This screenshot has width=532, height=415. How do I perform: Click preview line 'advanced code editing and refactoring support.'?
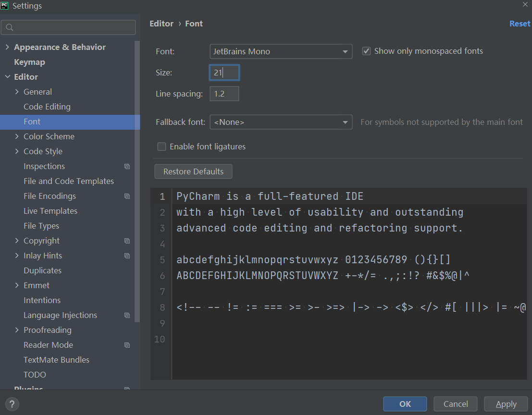[320, 228]
